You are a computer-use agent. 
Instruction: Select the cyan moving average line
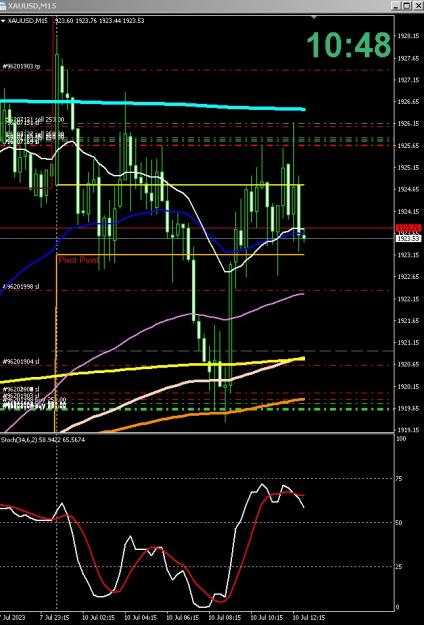pos(159,104)
